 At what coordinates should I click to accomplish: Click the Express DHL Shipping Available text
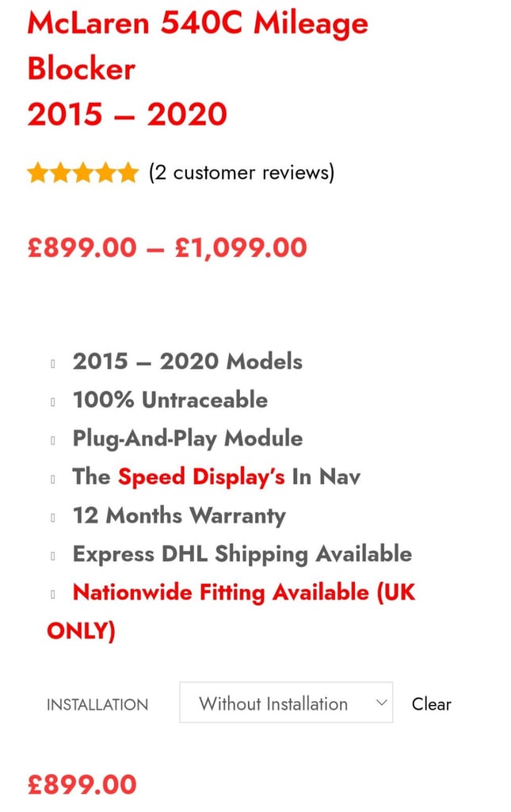tap(242, 554)
